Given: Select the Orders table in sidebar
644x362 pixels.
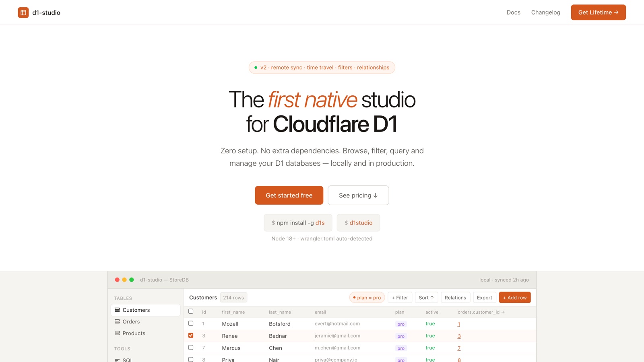Looking at the screenshot, I should (145, 321).
